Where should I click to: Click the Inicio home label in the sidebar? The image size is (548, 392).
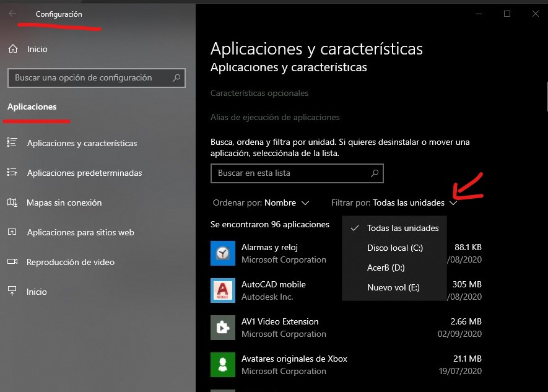(x=37, y=49)
